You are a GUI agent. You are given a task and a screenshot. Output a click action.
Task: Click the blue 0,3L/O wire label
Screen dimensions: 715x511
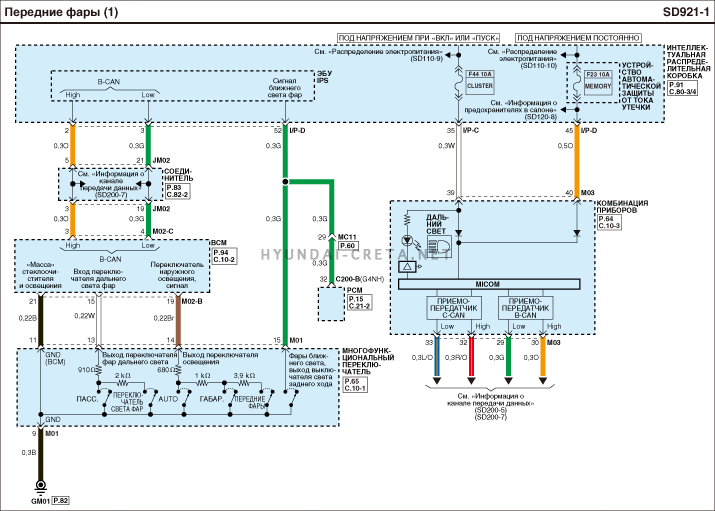coord(422,358)
